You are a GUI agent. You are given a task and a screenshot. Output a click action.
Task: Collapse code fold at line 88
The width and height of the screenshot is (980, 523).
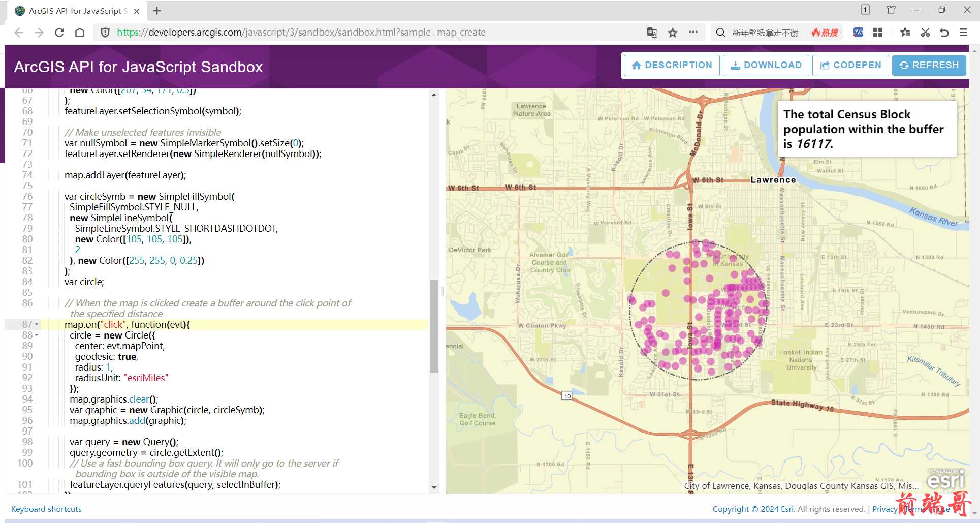(37, 335)
